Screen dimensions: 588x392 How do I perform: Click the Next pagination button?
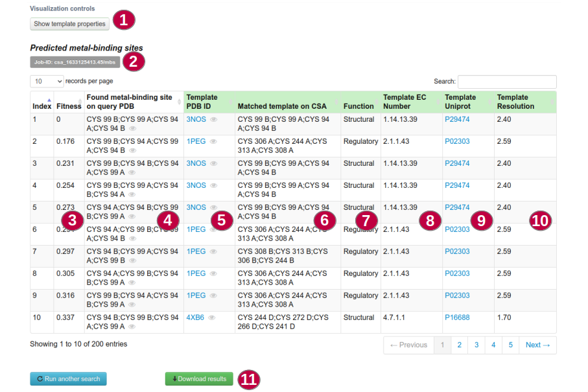pyautogui.click(x=538, y=345)
